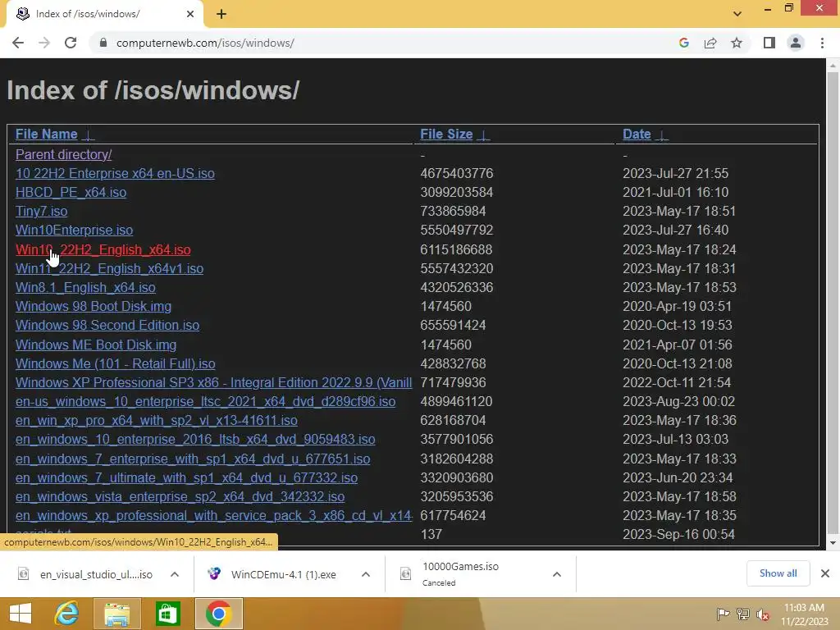Show all downloads
The width and height of the screenshot is (840, 630).
point(778,573)
